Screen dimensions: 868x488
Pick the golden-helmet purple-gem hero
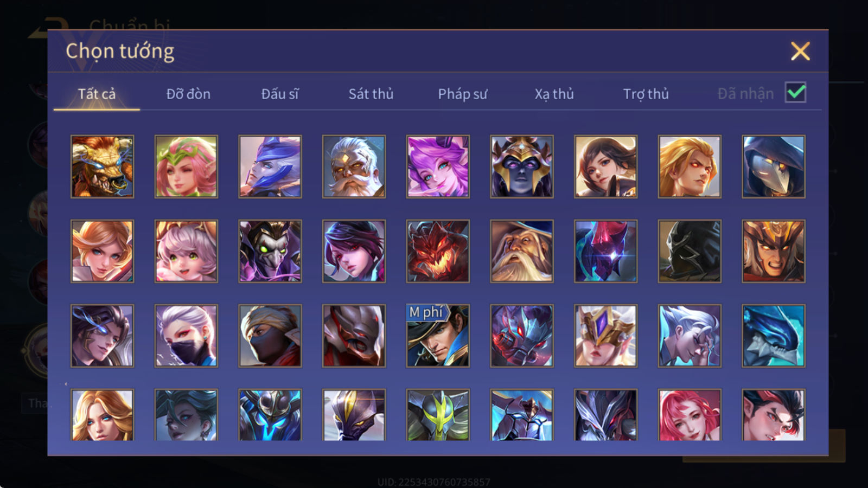coord(605,336)
